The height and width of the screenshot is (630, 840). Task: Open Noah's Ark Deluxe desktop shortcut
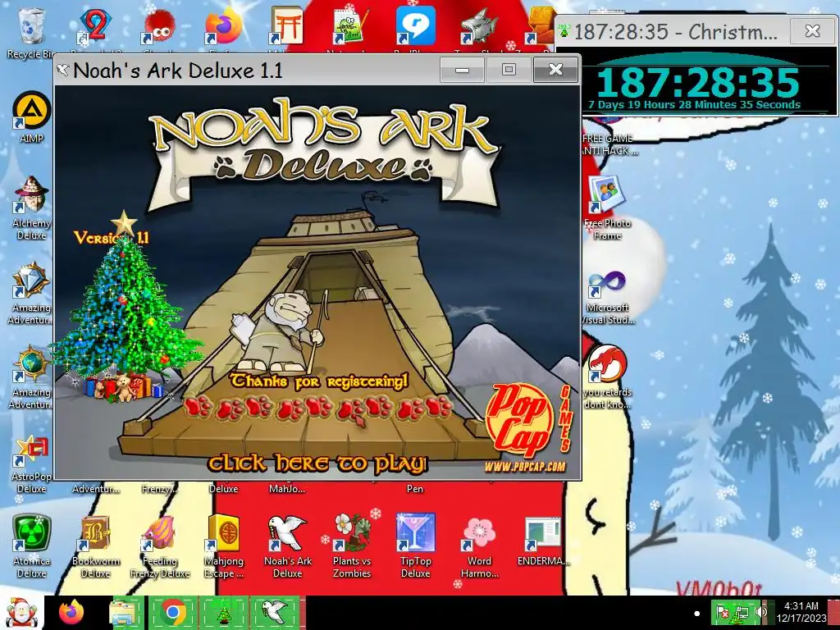(x=288, y=546)
